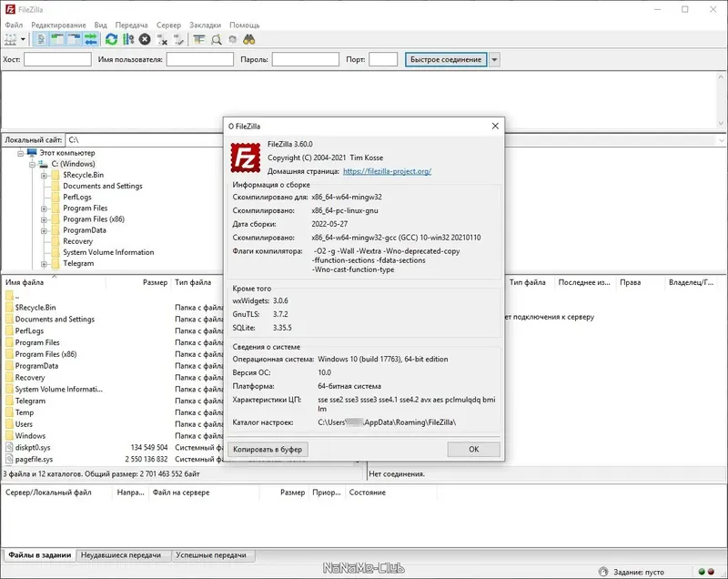Viewport: 728px width, 579px height.
Task: Open the Закладки menu
Action: 206,25
